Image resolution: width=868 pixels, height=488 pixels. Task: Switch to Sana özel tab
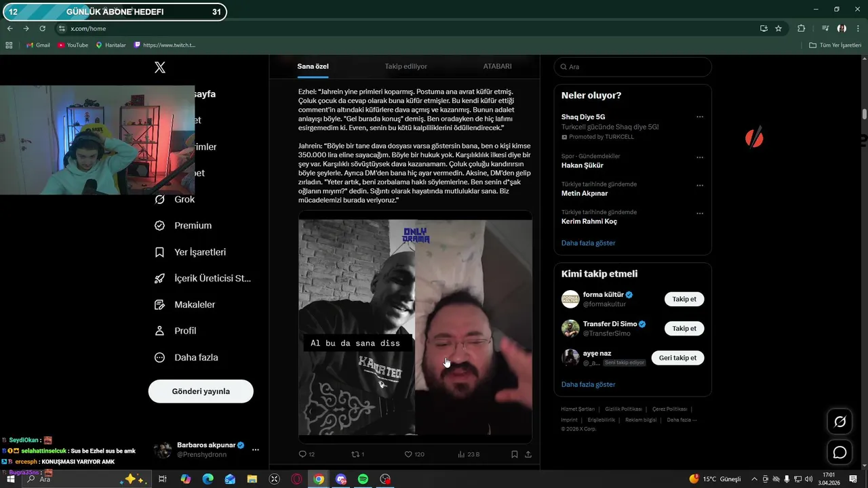point(313,66)
